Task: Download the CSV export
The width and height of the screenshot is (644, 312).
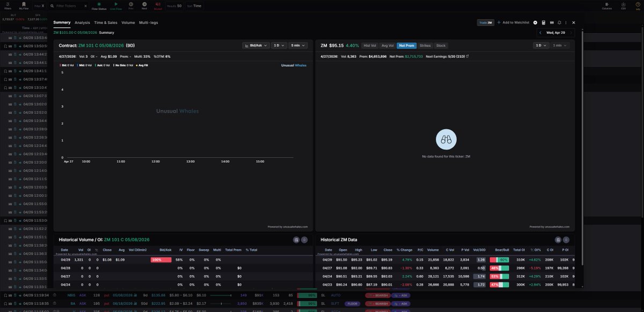Action: pos(623,6)
